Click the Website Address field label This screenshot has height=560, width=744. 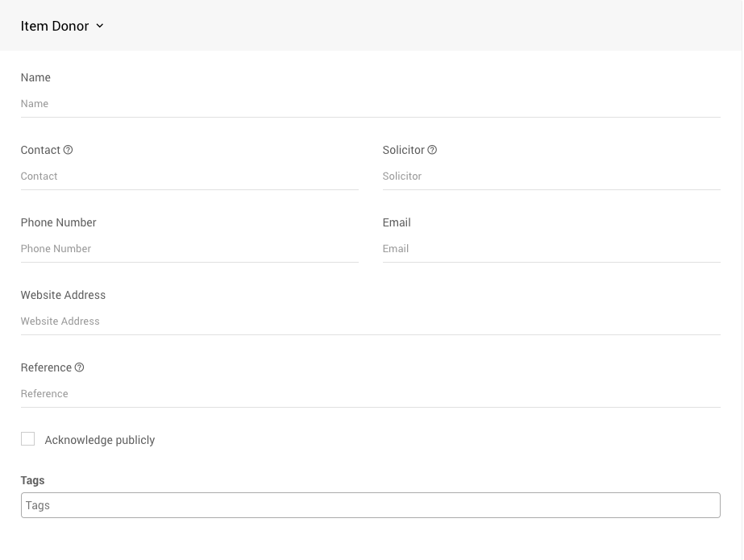tap(63, 295)
